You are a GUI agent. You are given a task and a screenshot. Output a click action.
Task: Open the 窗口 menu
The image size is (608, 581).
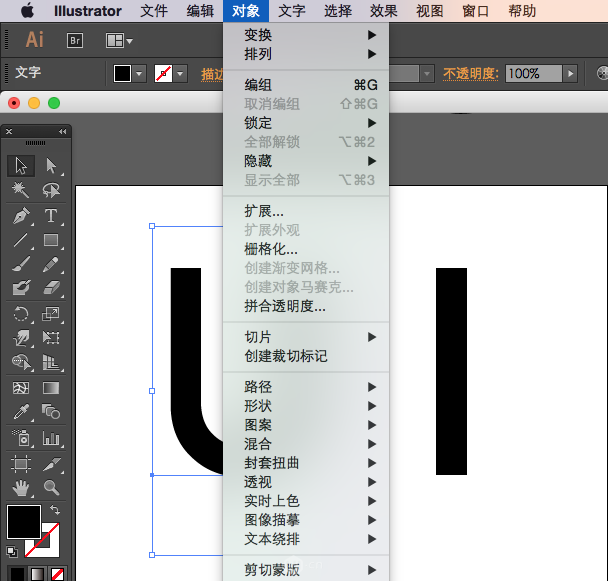(475, 11)
